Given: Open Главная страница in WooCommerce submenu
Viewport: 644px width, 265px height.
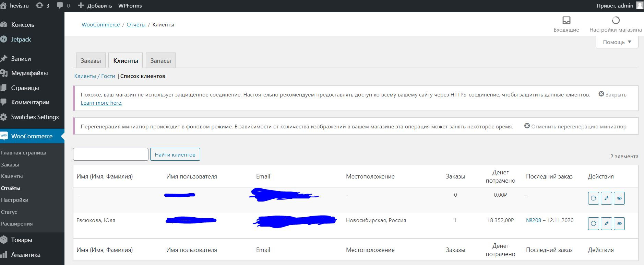Looking at the screenshot, I should click(x=24, y=153).
